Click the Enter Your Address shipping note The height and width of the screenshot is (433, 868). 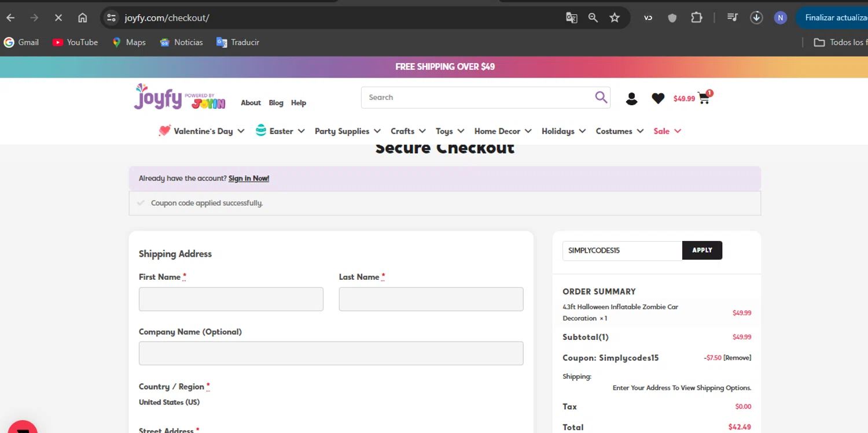click(682, 388)
